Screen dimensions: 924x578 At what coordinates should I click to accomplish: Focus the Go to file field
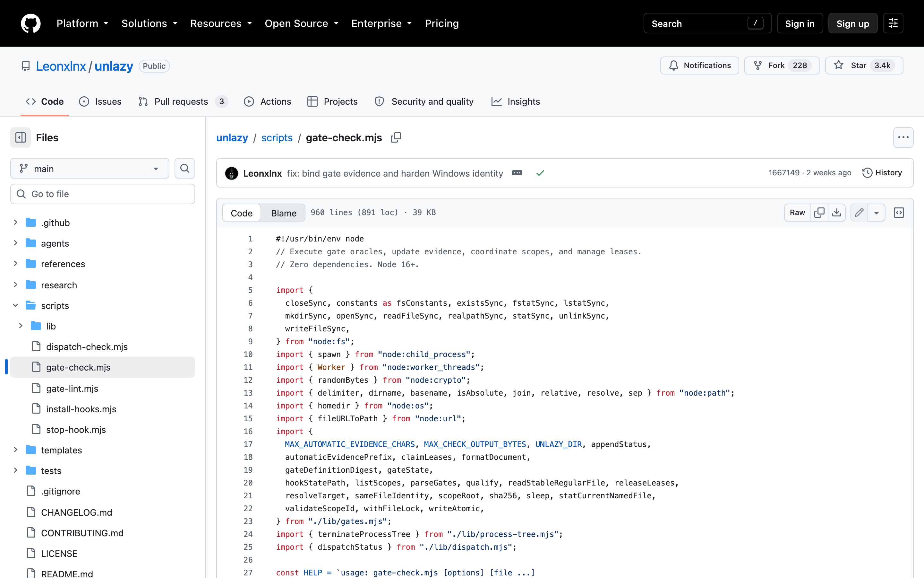pyautogui.click(x=103, y=194)
